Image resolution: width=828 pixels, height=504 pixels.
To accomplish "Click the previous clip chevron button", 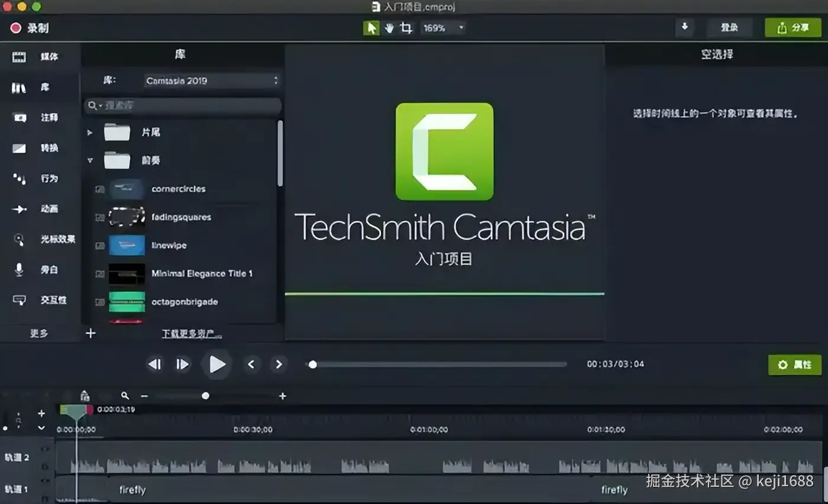I will [251, 364].
